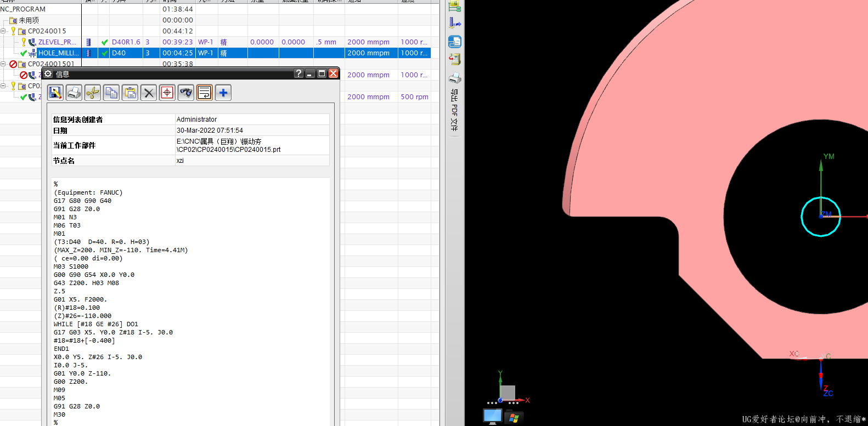Click the (Equipment: FANUC) comment line
This screenshot has height=426, width=868.
click(88, 192)
